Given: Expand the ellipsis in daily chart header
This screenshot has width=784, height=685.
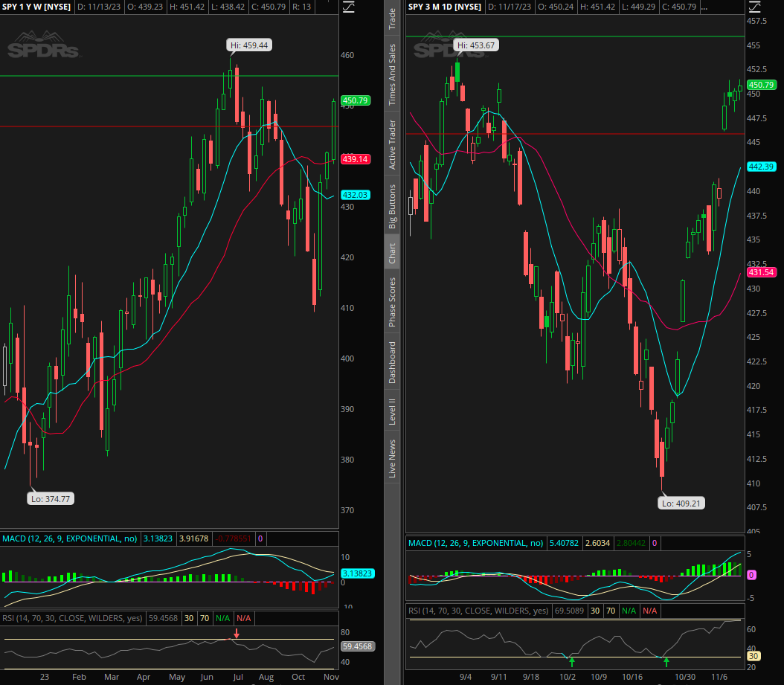Looking at the screenshot, I should pyautogui.click(x=704, y=7).
